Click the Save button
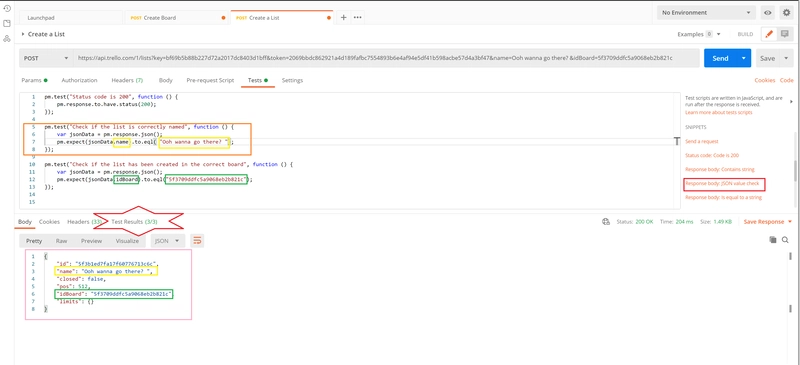This screenshot has width=800, height=365. 768,58
